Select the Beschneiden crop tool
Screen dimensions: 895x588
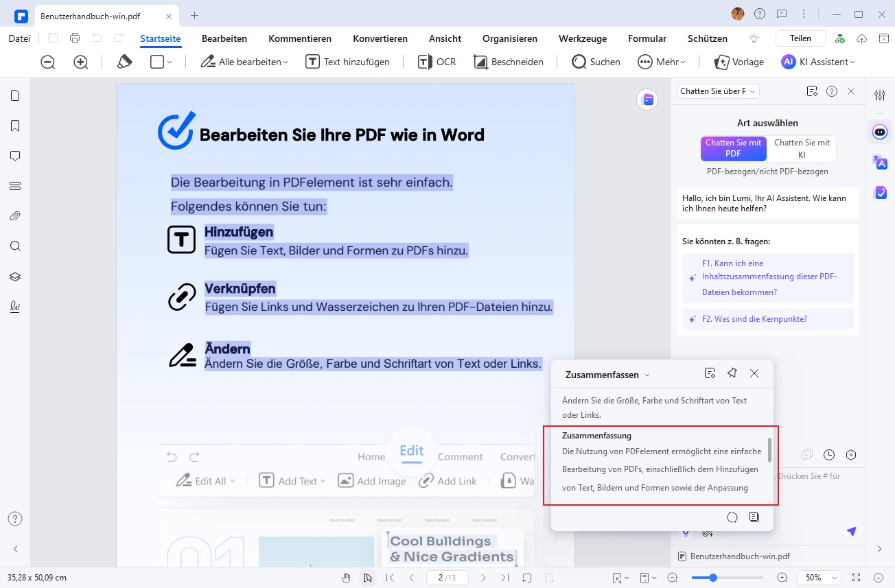pos(509,62)
